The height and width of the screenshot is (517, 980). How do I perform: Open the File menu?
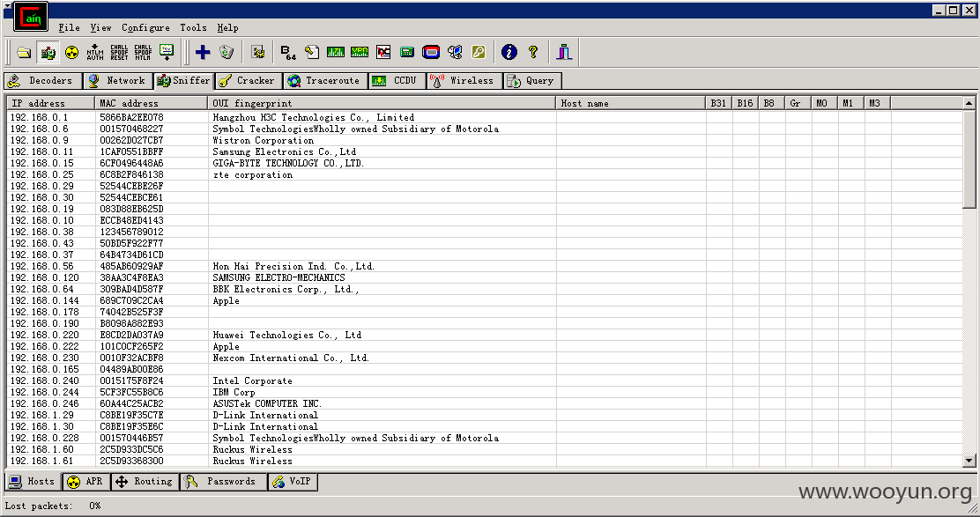[x=69, y=27]
